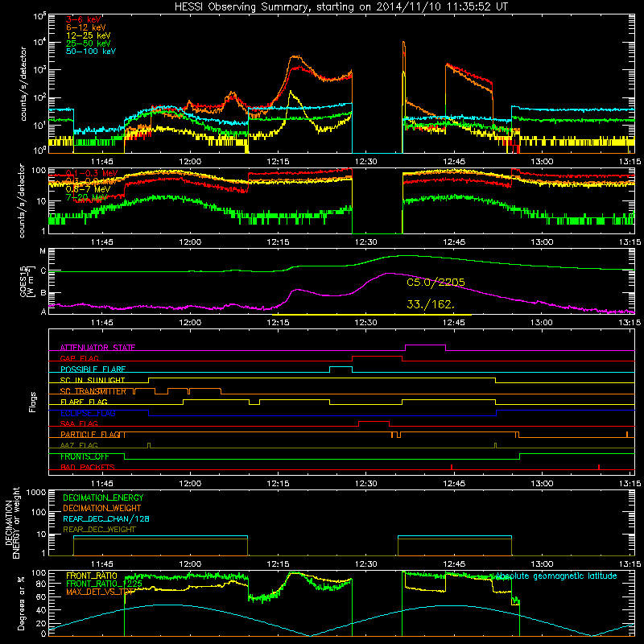Image resolution: width=644 pixels, height=644 pixels.
Task: Click the 33./162. position annotation
Action: pos(431,304)
